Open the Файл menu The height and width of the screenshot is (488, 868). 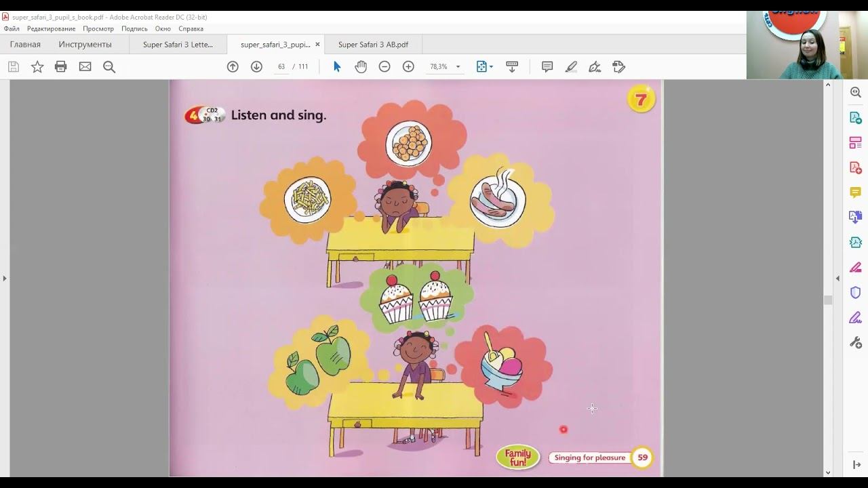coord(12,28)
